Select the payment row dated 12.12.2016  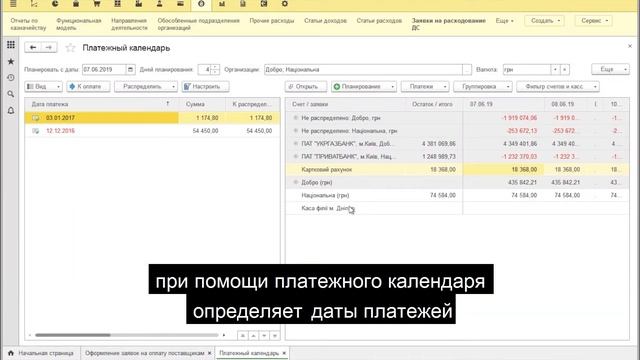pos(153,131)
